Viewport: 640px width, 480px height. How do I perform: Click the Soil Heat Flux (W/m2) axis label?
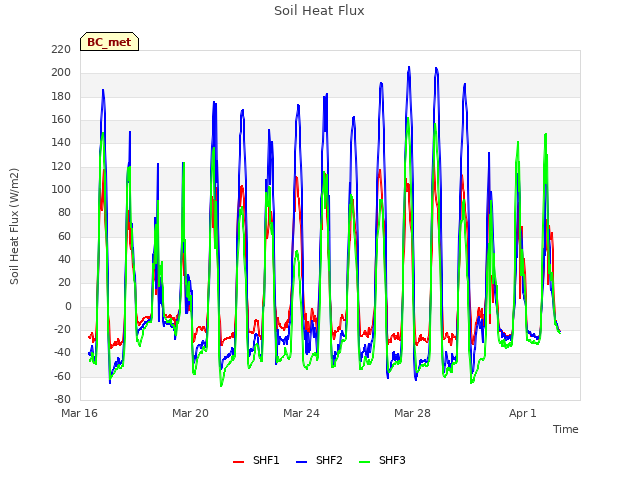click(14, 226)
